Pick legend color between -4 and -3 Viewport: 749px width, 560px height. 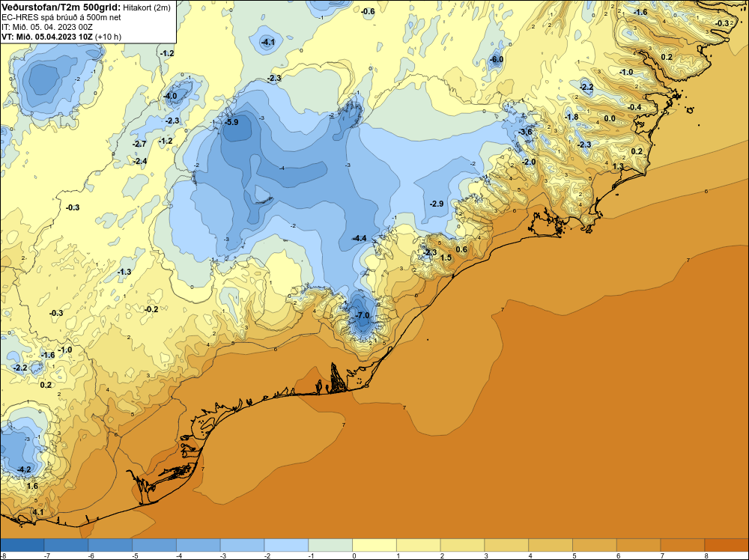198,545
